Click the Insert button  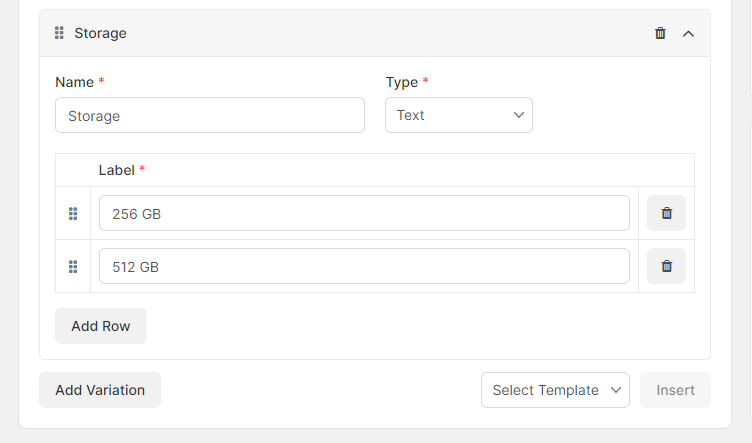coord(675,390)
